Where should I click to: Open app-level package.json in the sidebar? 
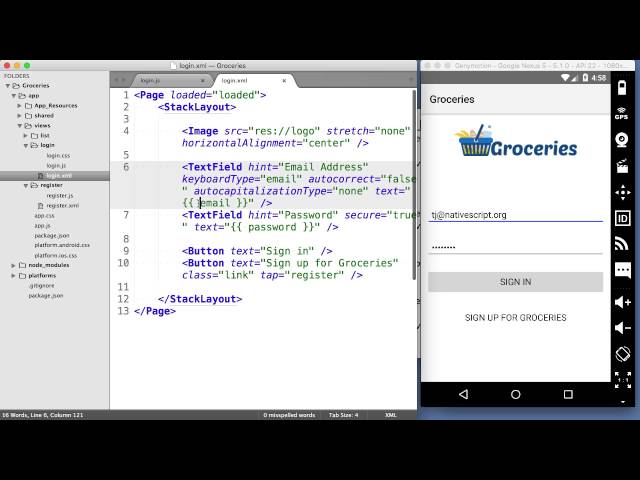(52, 236)
